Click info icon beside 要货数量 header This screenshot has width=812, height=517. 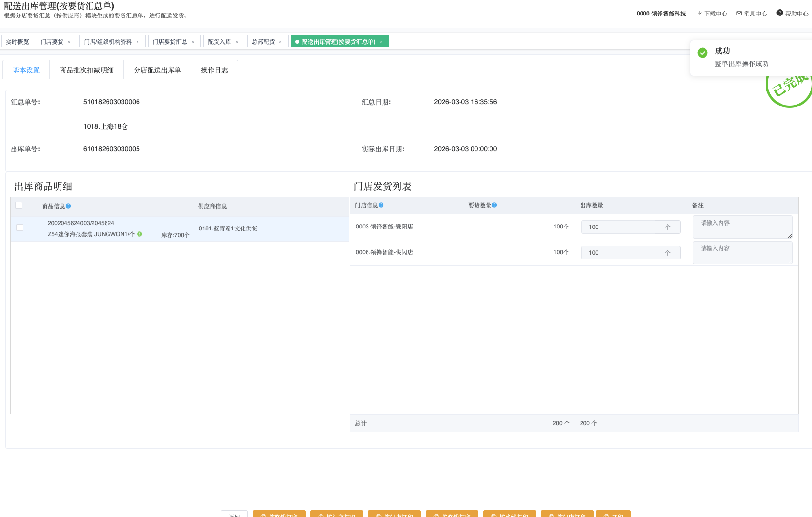(x=494, y=205)
